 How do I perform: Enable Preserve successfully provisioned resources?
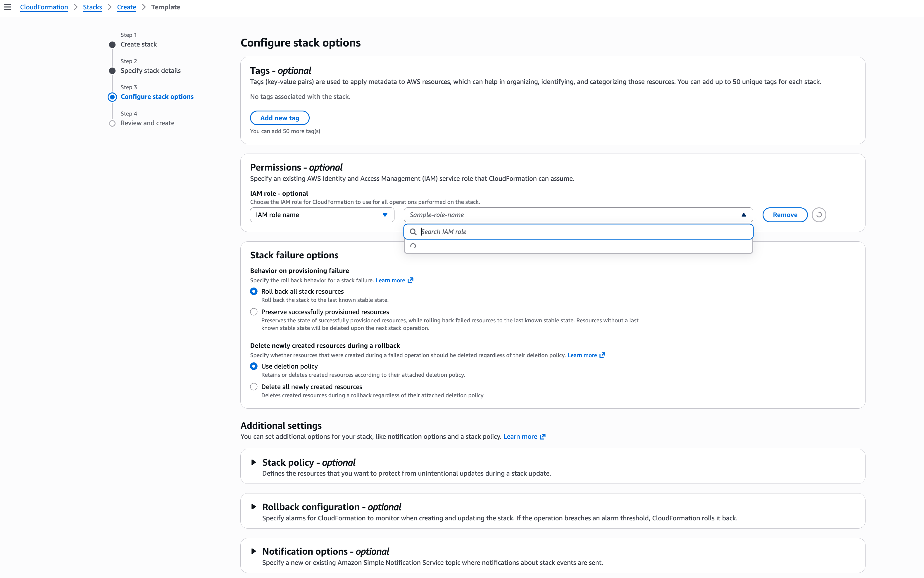[254, 312]
